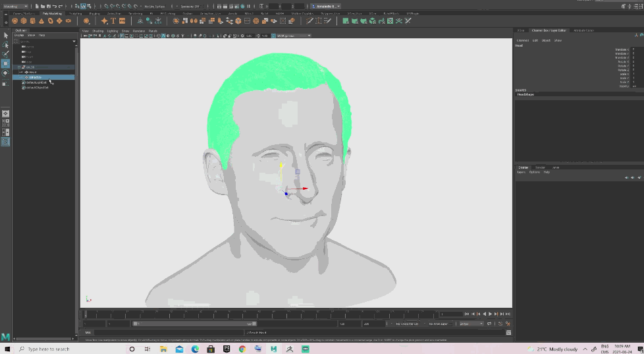
Task: Open Microsoft Edge from the taskbar
Action: click(x=196, y=349)
